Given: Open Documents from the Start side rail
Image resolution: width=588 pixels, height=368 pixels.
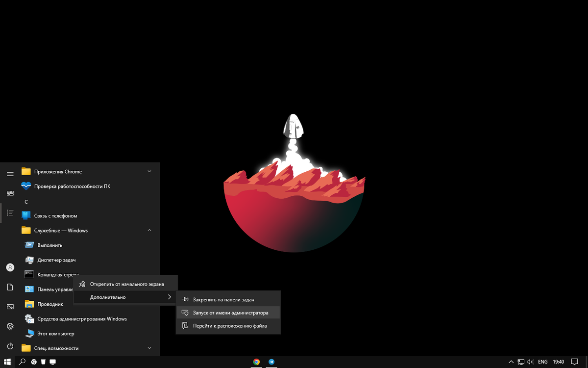Looking at the screenshot, I should (10, 287).
